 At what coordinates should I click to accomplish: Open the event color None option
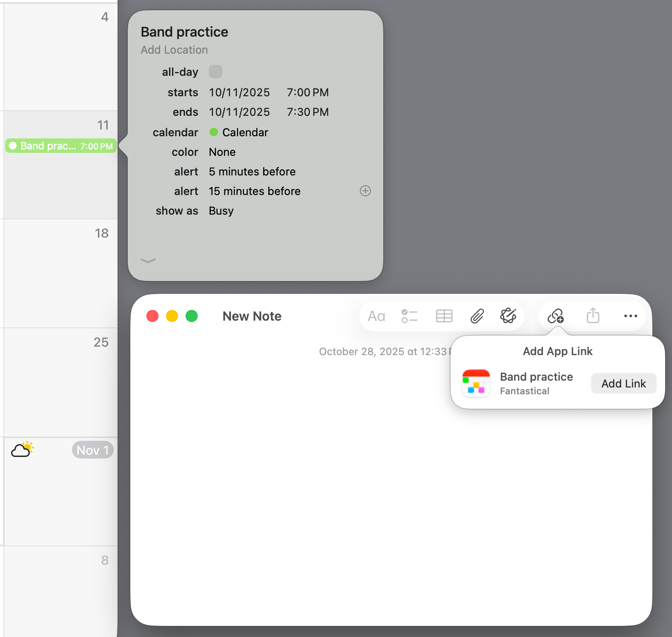(x=222, y=152)
